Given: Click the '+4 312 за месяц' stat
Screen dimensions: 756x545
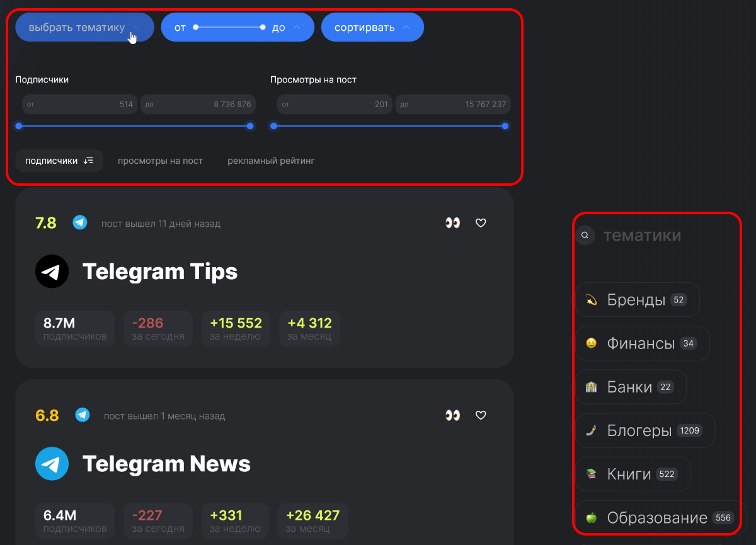Looking at the screenshot, I should 309,329.
